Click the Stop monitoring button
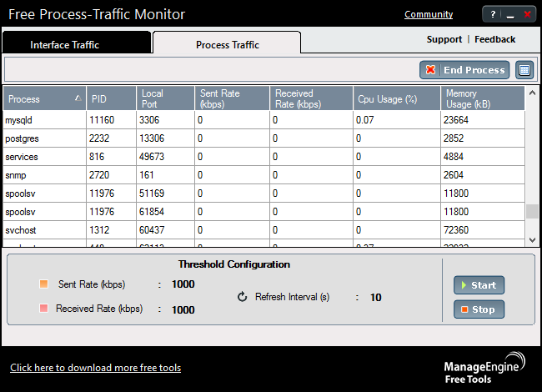This screenshot has width=542, height=392. point(479,309)
